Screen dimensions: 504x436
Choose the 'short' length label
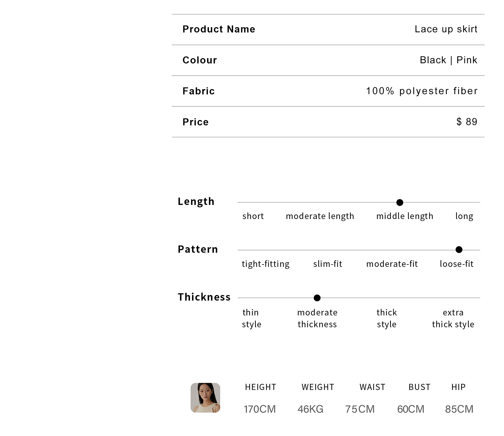pos(253,216)
